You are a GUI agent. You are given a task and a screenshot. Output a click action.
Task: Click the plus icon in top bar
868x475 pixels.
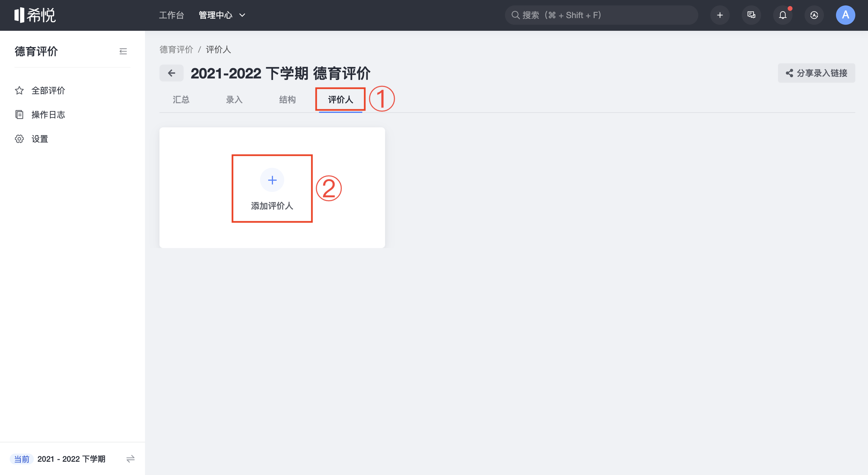coord(720,15)
